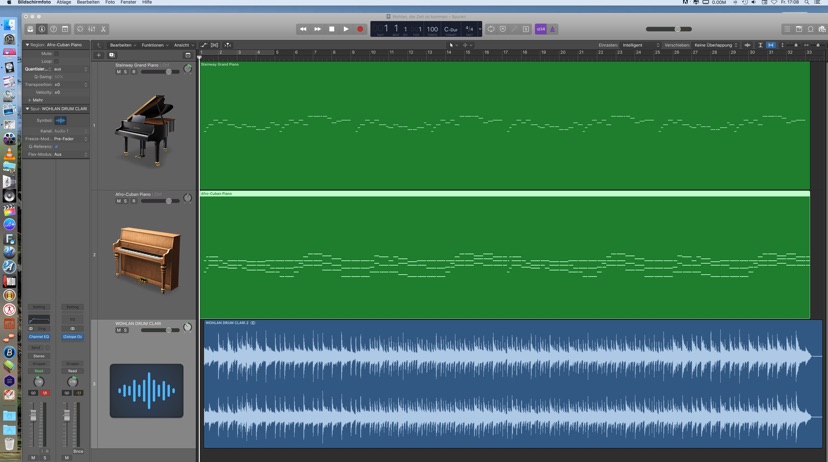Open the pointer tool menu

(x=453, y=45)
